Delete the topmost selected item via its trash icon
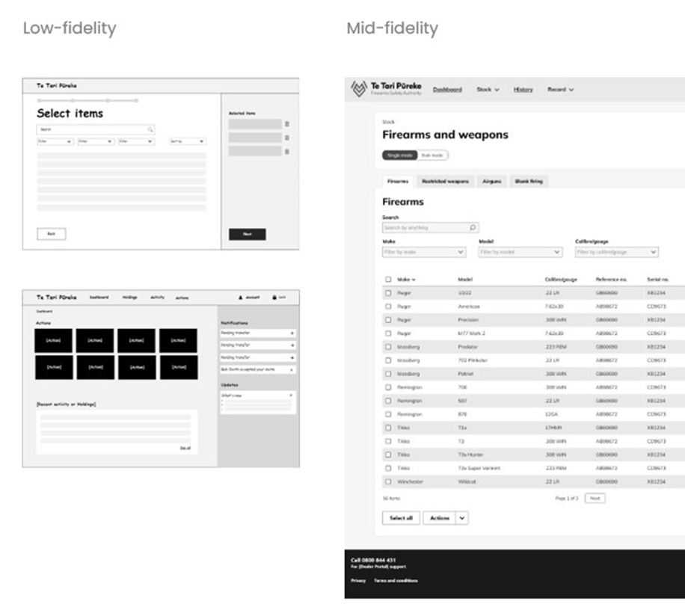The width and height of the screenshot is (685, 616). point(287,124)
